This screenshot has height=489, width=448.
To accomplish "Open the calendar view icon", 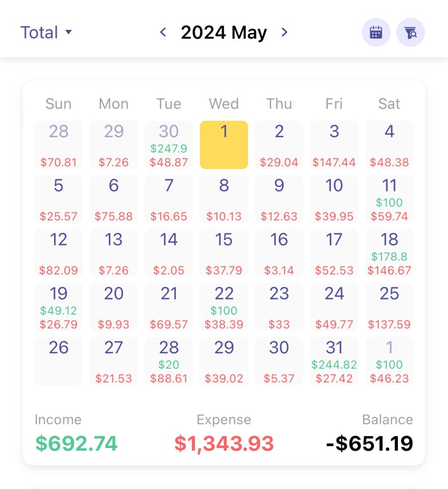I will coord(376,32).
